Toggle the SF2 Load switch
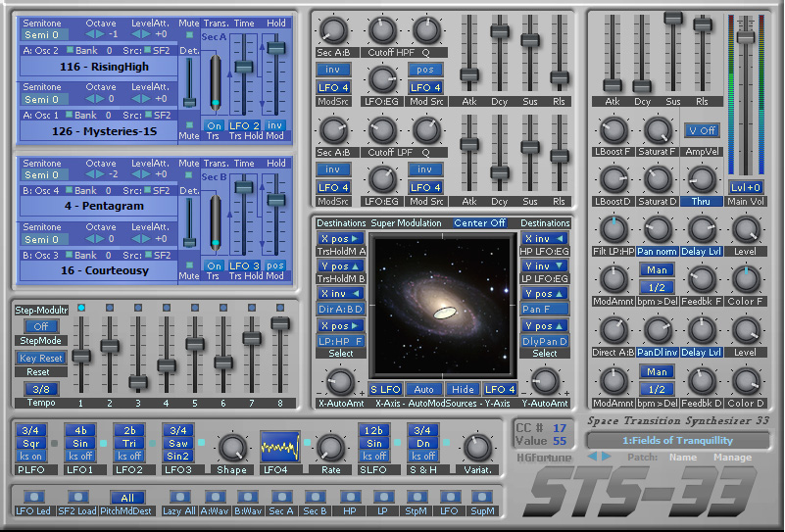The height and width of the screenshot is (532, 785). [x=77, y=497]
